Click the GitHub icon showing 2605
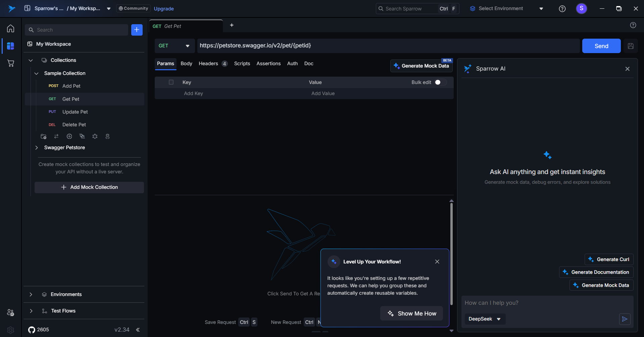This screenshot has width=644, height=337. click(x=32, y=330)
